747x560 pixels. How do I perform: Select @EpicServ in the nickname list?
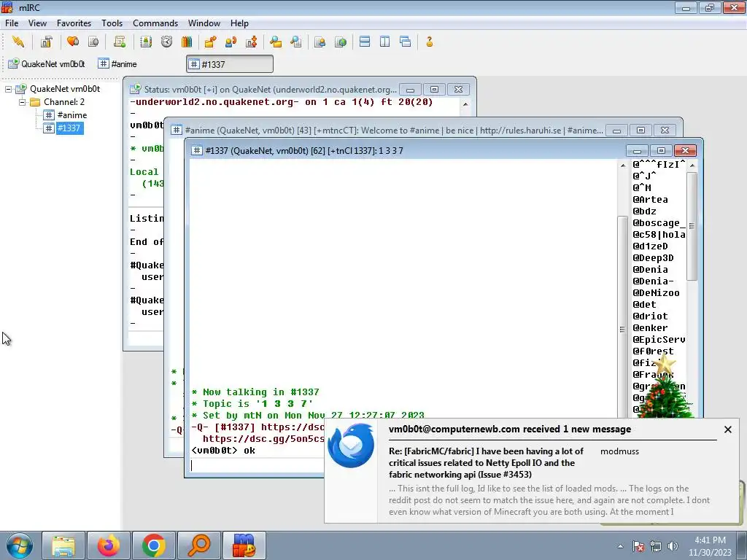point(659,340)
